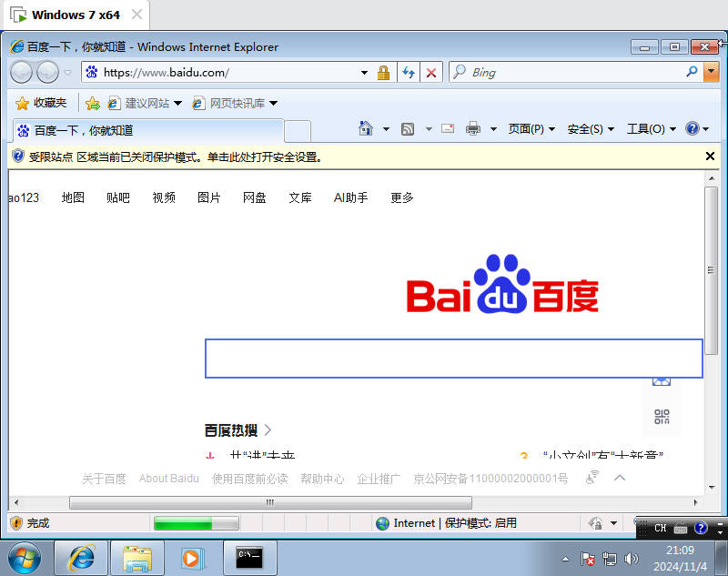The width and height of the screenshot is (728, 576).
Task: Click the Bing search magnifier button
Action: pos(692,72)
